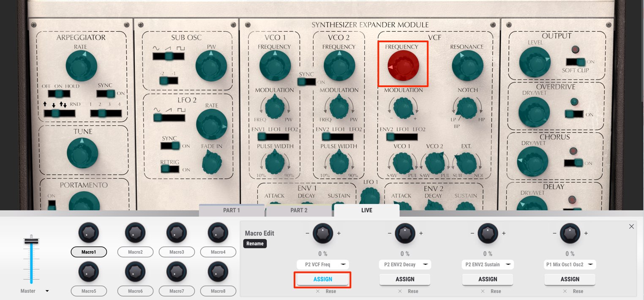Switch to the PART 1 tab

coord(232,210)
